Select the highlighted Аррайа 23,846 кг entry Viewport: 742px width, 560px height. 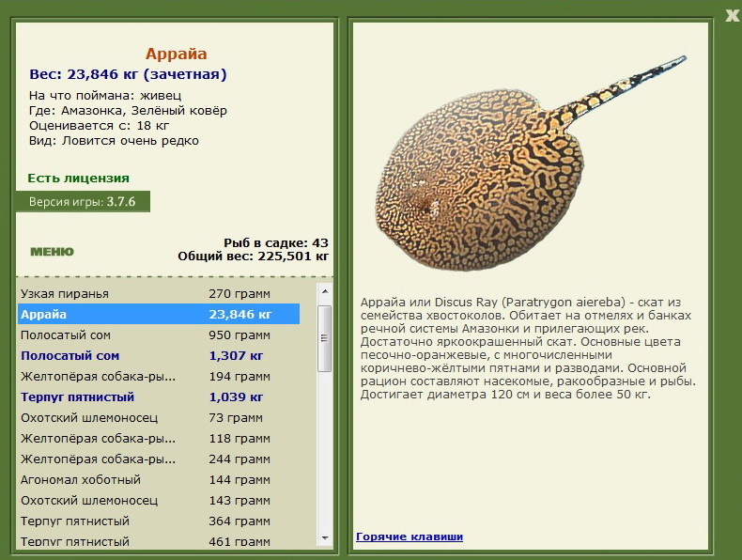(x=159, y=315)
